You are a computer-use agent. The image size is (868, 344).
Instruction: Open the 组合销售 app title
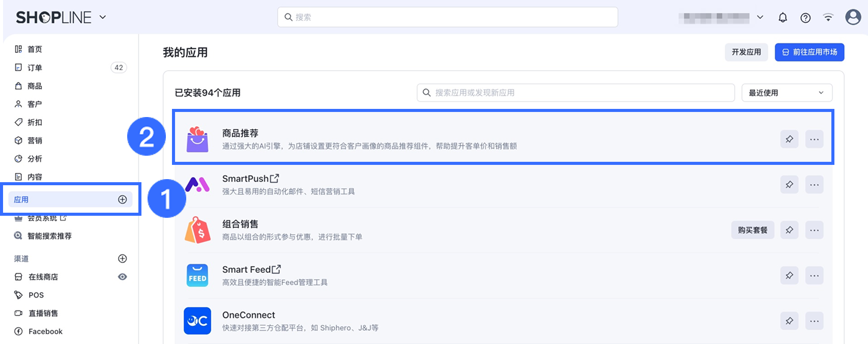pyautogui.click(x=240, y=224)
